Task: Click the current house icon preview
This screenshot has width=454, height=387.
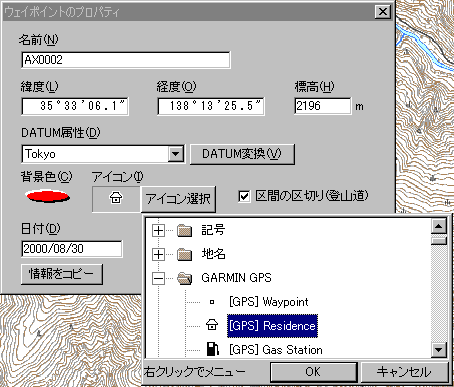Action: pos(116,198)
